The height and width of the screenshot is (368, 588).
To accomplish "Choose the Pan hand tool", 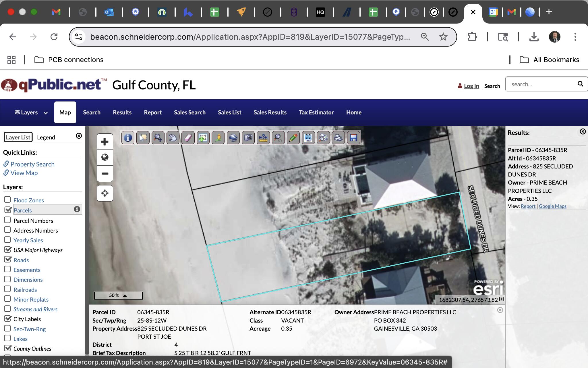I will [173, 138].
